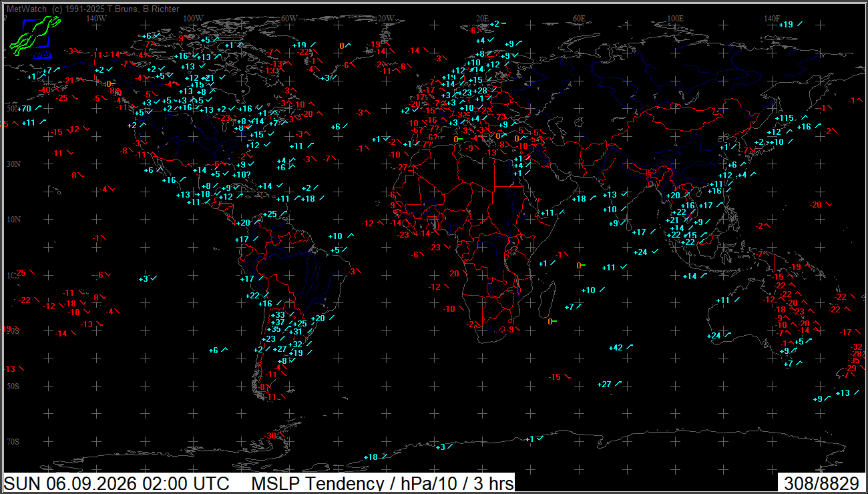Click the MetWatch copyright title text
Image resolution: width=868 pixels, height=494 pixels.
click(x=92, y=9)
